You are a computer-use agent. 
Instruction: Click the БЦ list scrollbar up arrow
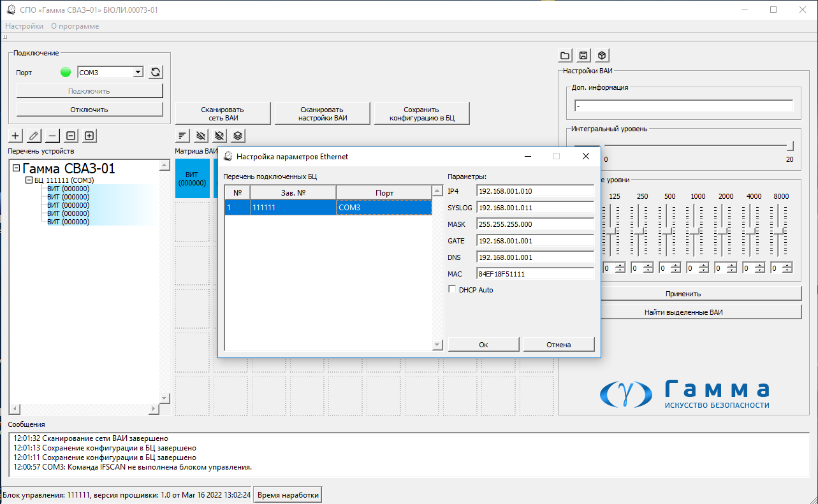(x=437, y=191)
